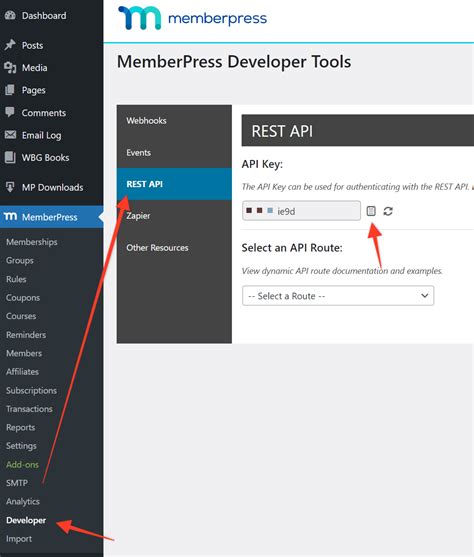Go to the Reports submenu
Screen dimensions: 474x557
point(21,427)
